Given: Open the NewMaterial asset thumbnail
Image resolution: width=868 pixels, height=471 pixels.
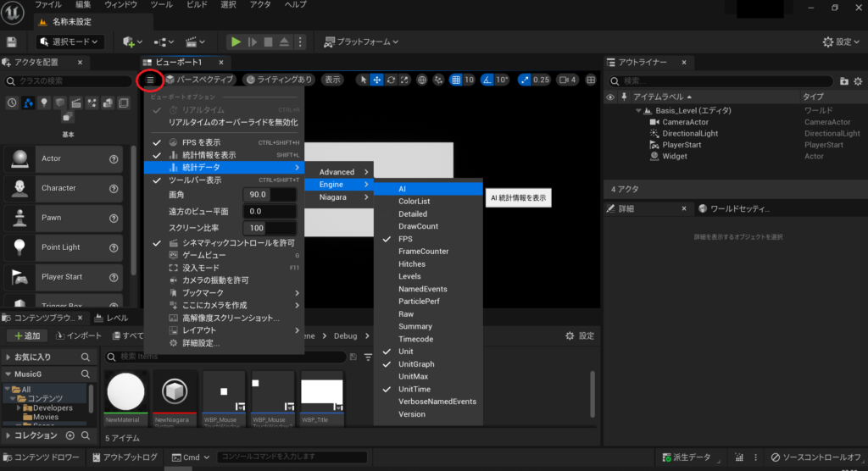Looking at the screenshot, I should point(125,392).
